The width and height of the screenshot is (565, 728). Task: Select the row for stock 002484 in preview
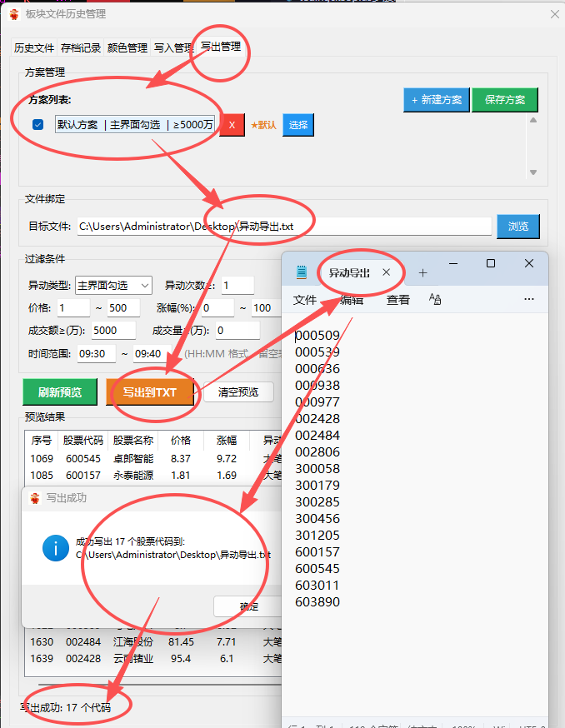[153, 642]
